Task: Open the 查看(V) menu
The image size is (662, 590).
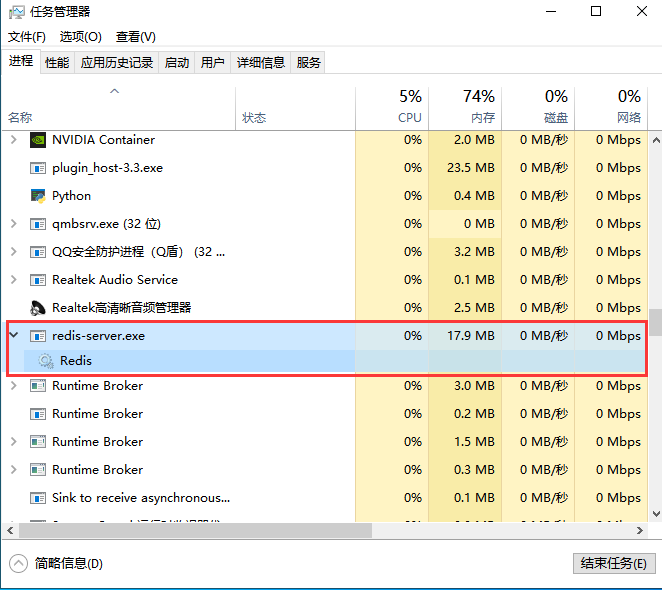Action: point(135,37)
